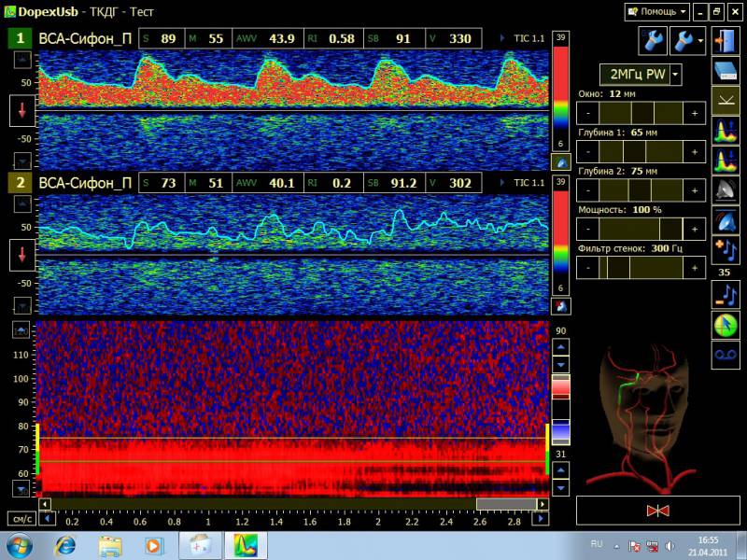
Task: Open the blue wrench settings button
Action: (x=652, y=41)
